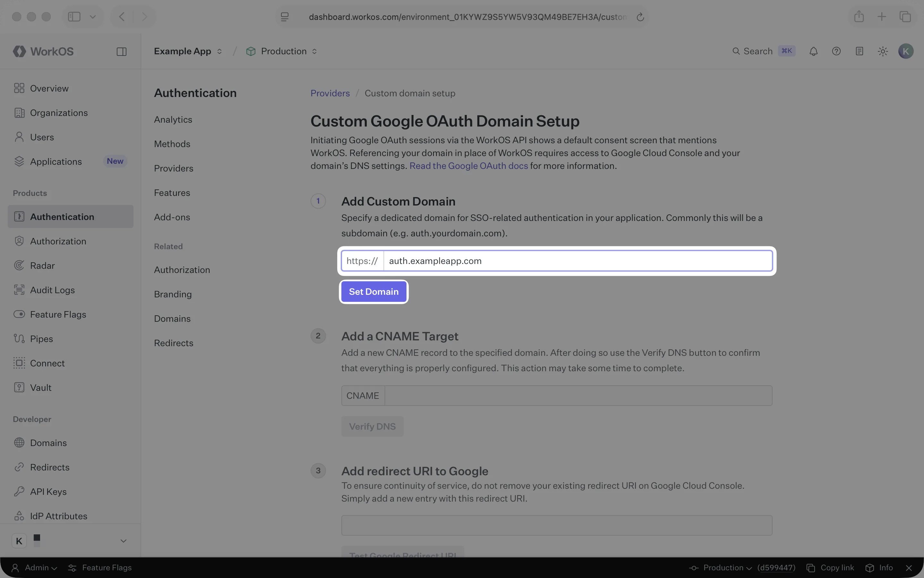Go back in browser history
The height and width of the screenshot is (578, 924).
pos(122,17)
